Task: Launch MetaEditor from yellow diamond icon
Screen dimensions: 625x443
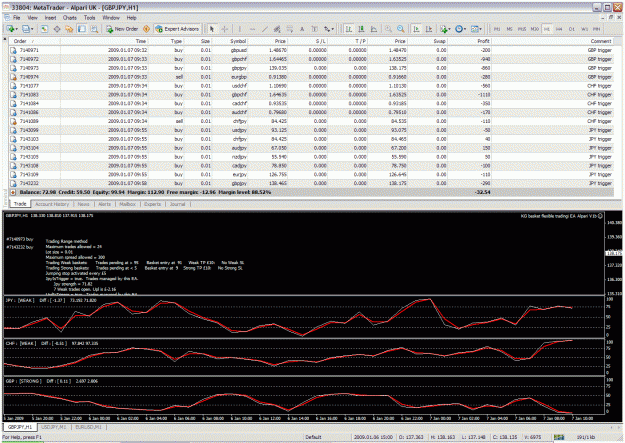Action: 146,29
